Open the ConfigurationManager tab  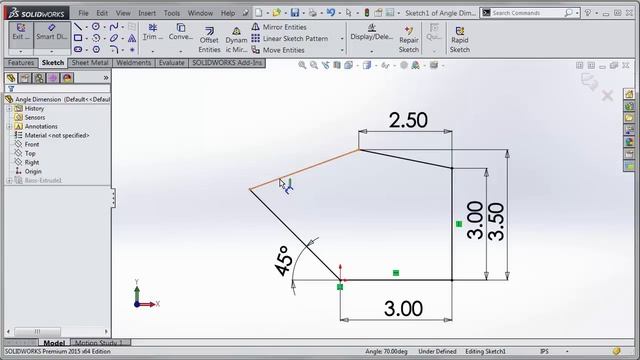[39, 78]
